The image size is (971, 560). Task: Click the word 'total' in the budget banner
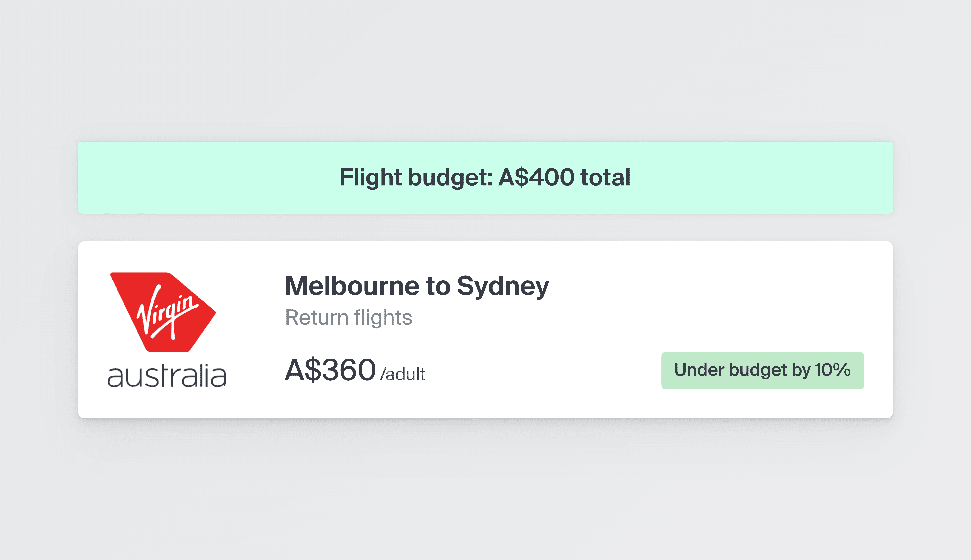click(x=605, y=178)
